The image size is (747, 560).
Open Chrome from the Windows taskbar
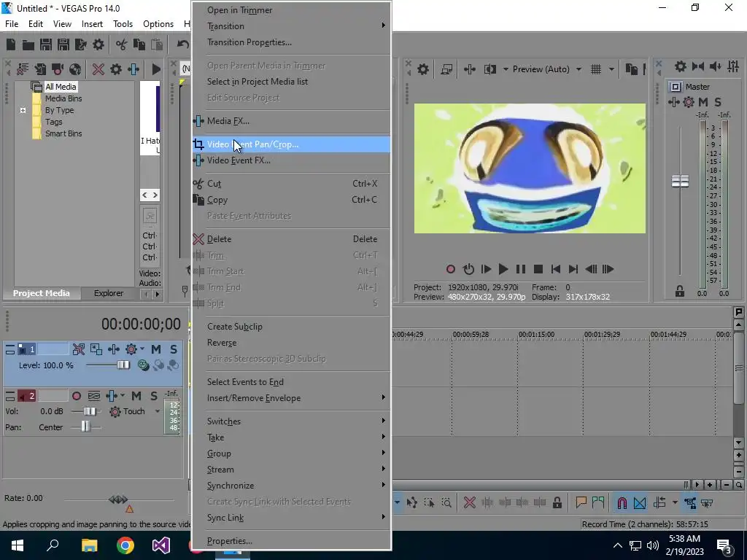[x=125, y=545]
